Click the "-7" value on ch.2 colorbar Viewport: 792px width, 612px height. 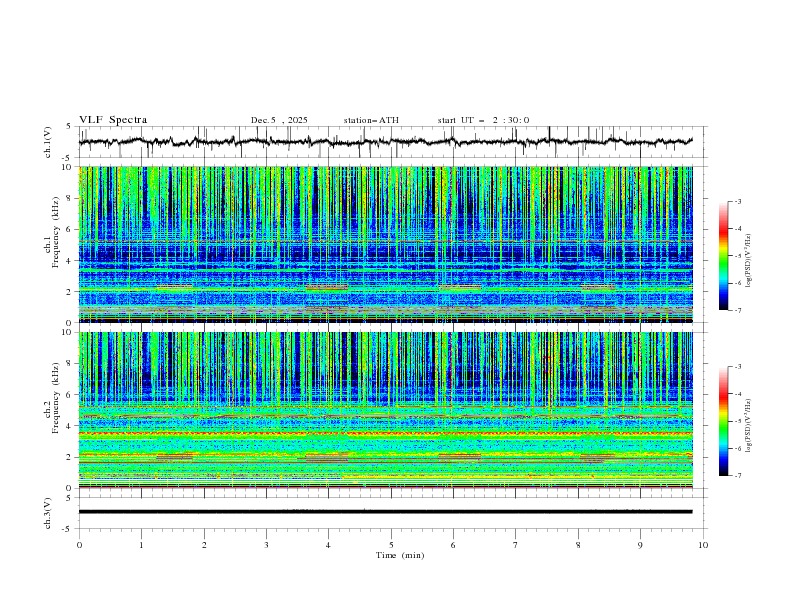point(737,476)
